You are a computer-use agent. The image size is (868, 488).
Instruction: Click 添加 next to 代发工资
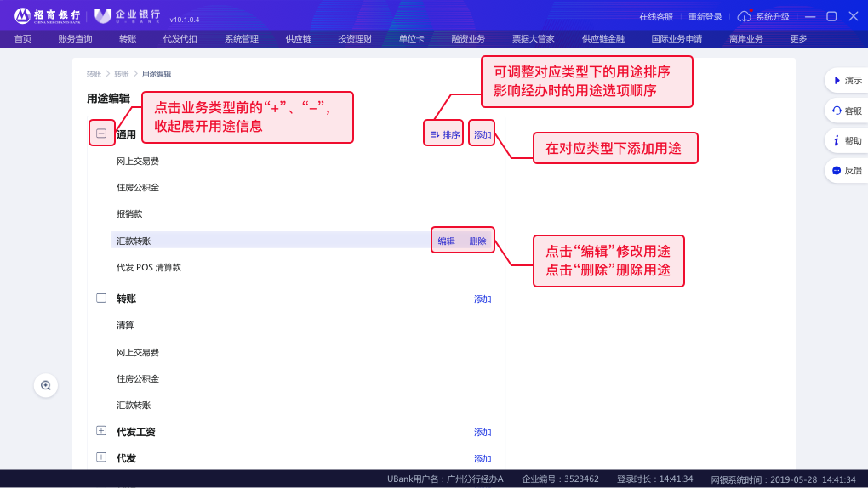[483, 432]
